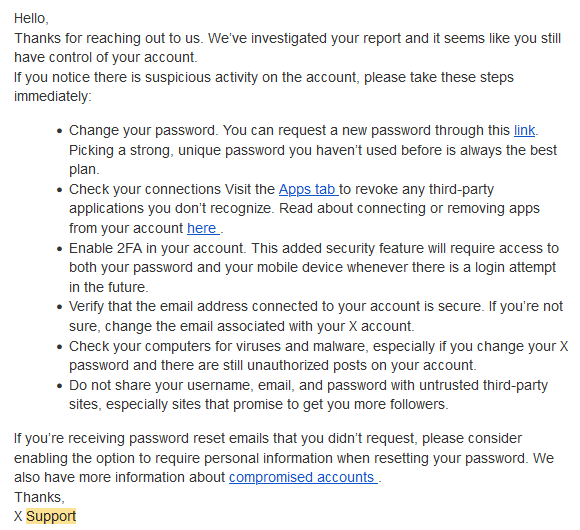Image resolution: width=580 pixels, height=530 pixels.
Task: Follow the "here" link about removing apps
Action: click(203, 228)
